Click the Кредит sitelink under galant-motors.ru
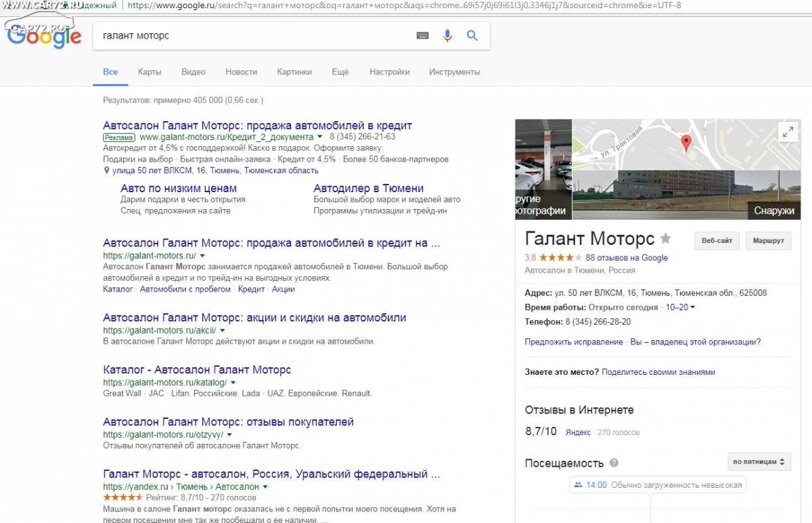 [x=252, y=289]
